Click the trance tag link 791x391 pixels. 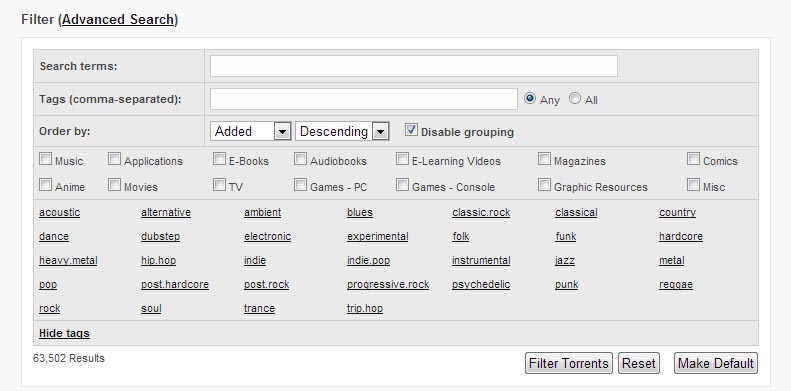(259, 309)
